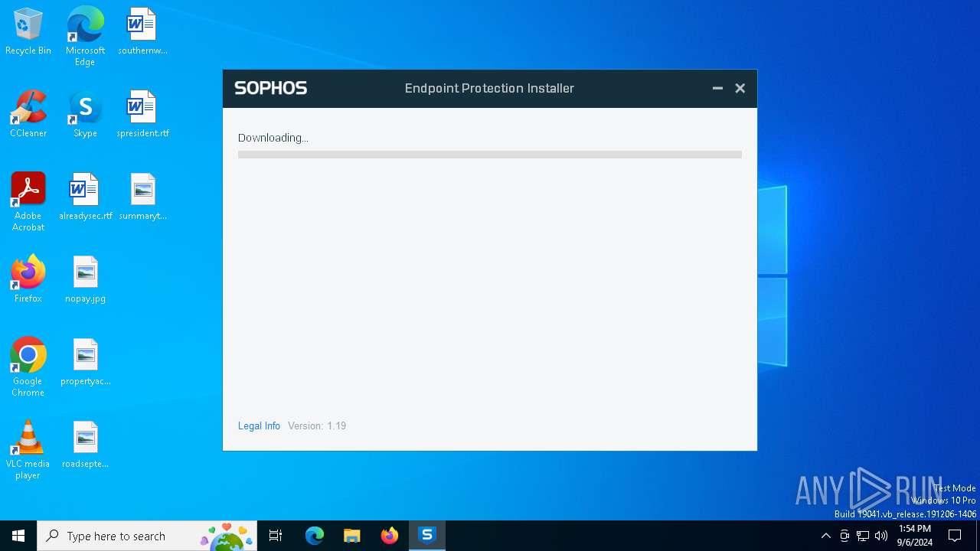Click the meet now tray icon
Image resolution: width=980 pixels, height=551 pixels.
tap(844, 536)
